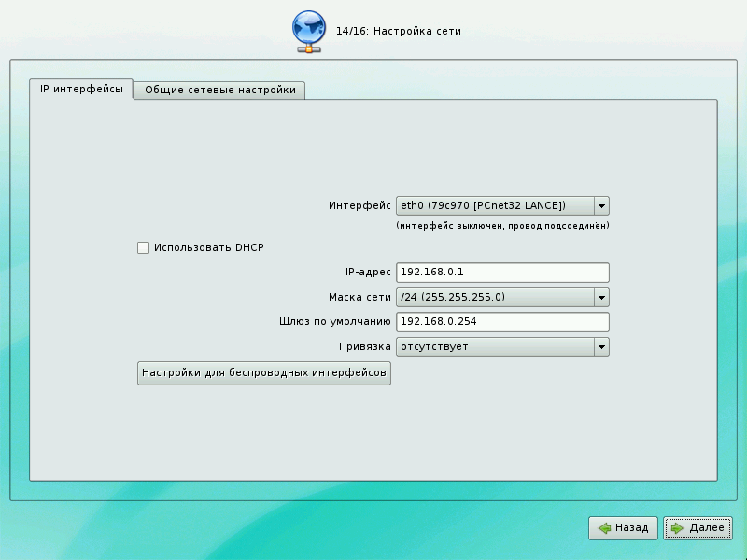Screen dimensions: 747x560
Task: Enable the Использовать DHCP checkbox
Action: [143, 247]
